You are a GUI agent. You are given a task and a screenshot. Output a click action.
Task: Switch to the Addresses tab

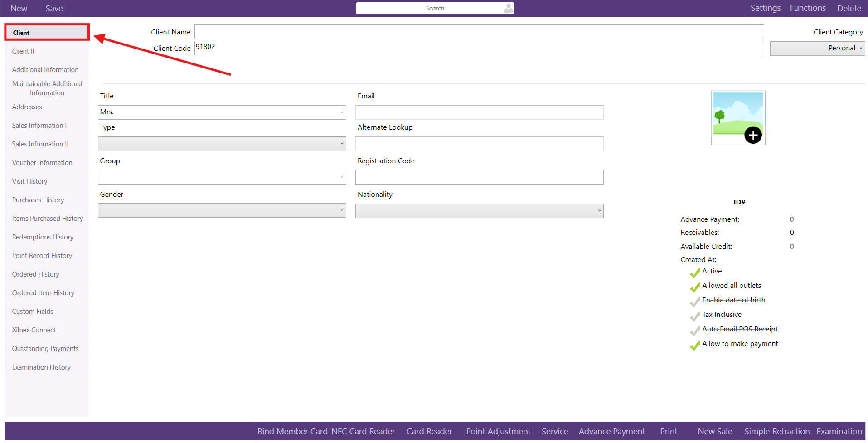(x=27, y=107)
